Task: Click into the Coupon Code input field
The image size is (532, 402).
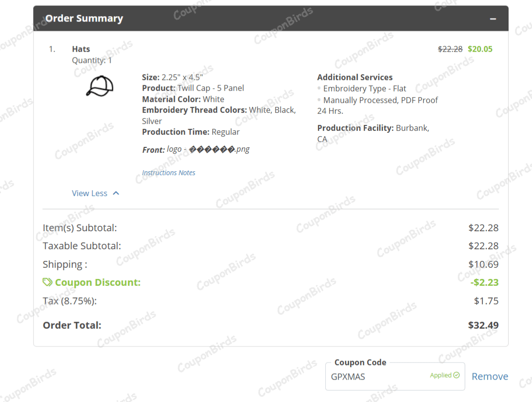Action: click(375, 377)
